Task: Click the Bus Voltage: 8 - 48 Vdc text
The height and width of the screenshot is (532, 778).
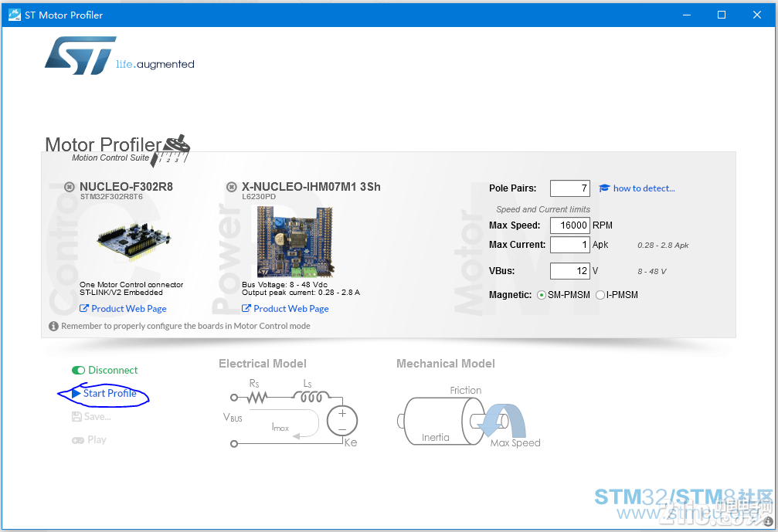Action: point(285,285)
